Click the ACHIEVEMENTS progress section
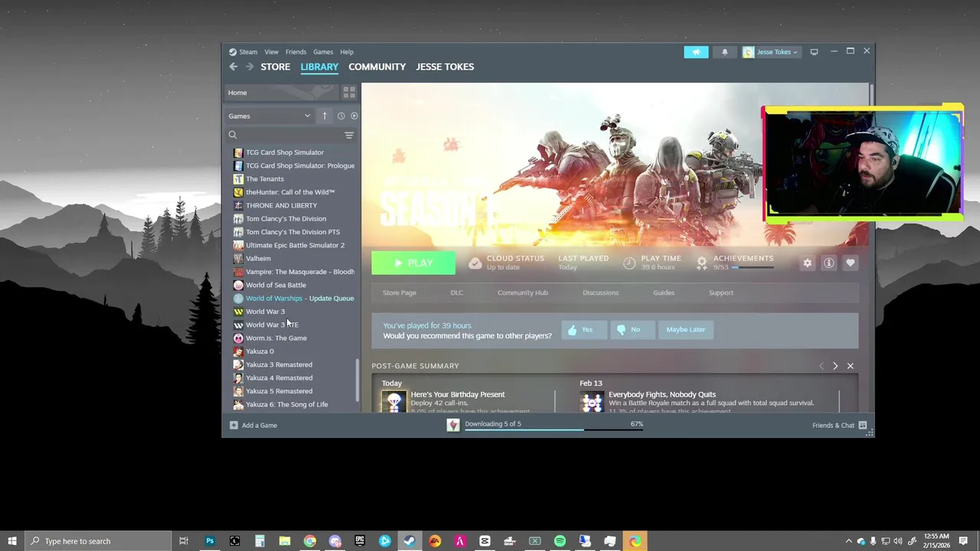This screenshot has height=551, width=980. (734, 262)
